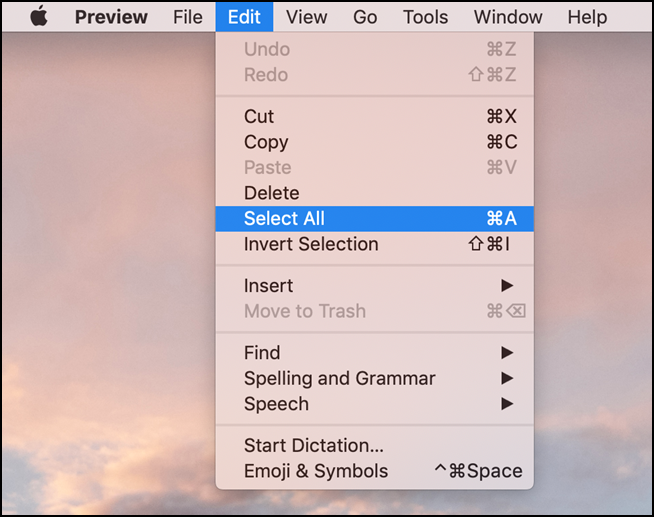Choose Cut from the Edit menu
Image resolution: width=654 pixels, height=517 pixels.
pos(375,116)
